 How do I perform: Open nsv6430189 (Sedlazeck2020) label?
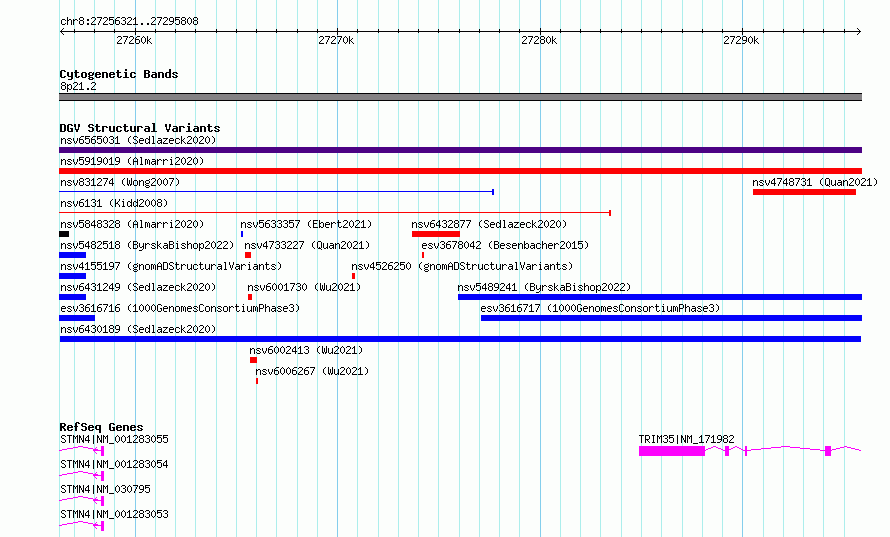coord(138,329)
